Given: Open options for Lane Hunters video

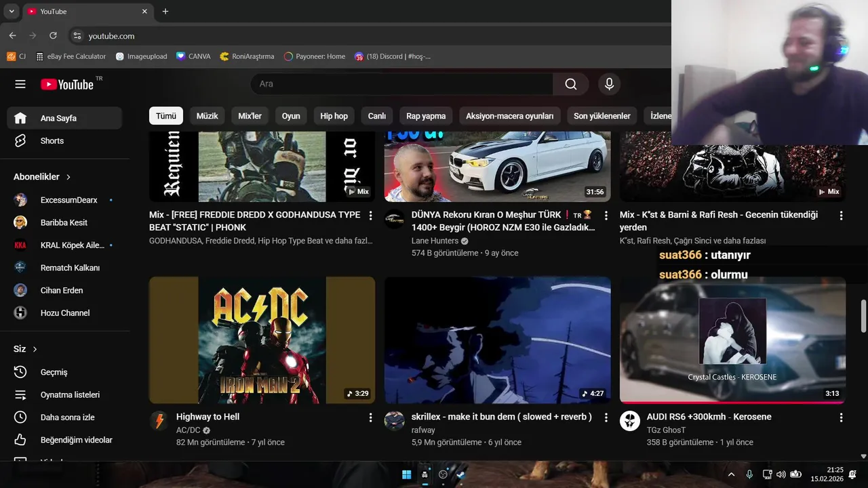Looking at the screenshot, I should pos(606,216).
